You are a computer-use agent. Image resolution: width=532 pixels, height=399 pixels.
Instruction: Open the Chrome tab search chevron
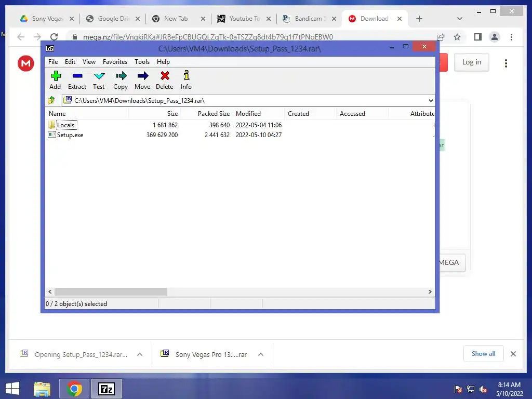(x=460, y=19)
